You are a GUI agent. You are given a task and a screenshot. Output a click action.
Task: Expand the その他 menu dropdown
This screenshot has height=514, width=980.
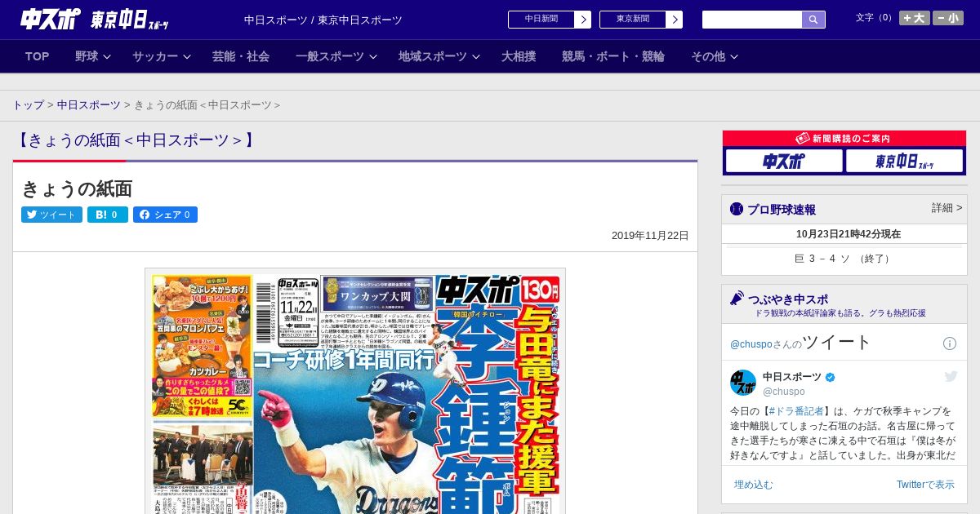coord(715,56)
